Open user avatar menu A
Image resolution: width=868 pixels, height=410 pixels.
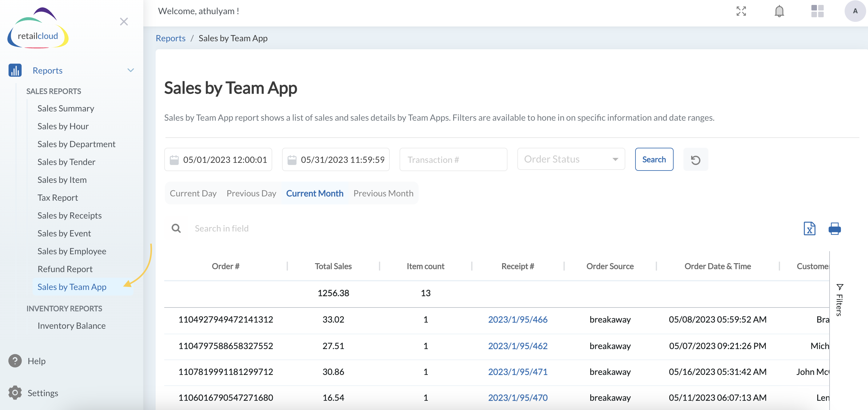coord(855,11)
